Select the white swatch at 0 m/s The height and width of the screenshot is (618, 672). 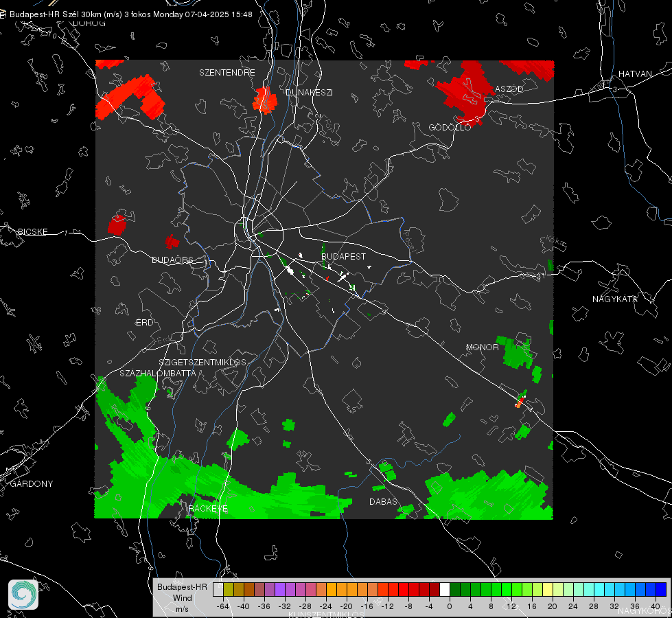[445, 590]
